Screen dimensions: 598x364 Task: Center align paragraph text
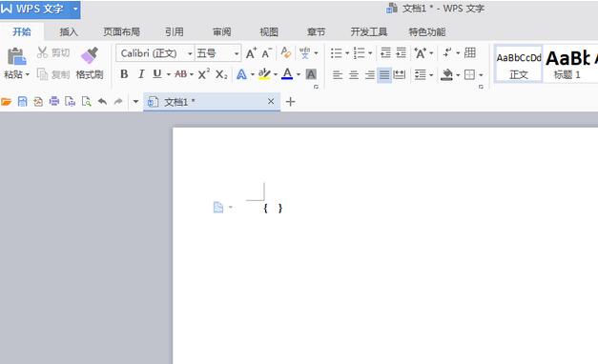click(x=354, y=74)
